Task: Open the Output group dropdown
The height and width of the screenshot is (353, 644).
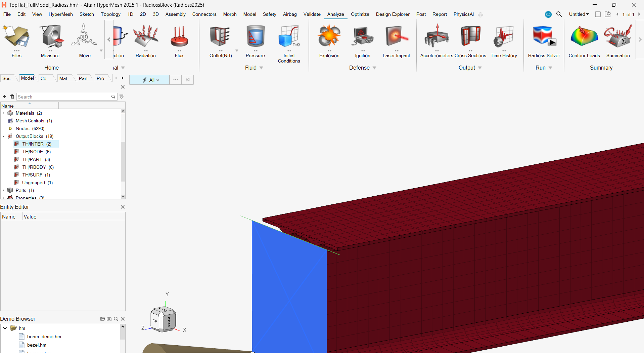Action: coord(480,68)
